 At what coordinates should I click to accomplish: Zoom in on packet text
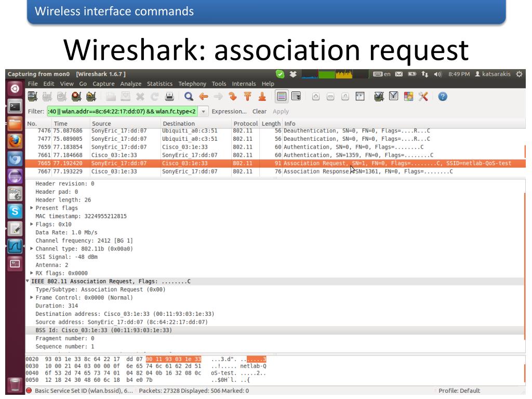315,97
